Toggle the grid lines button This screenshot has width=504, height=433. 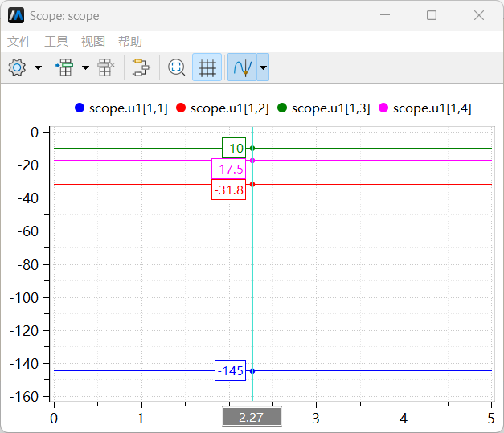pyautogui.click(x=207, y=67)
